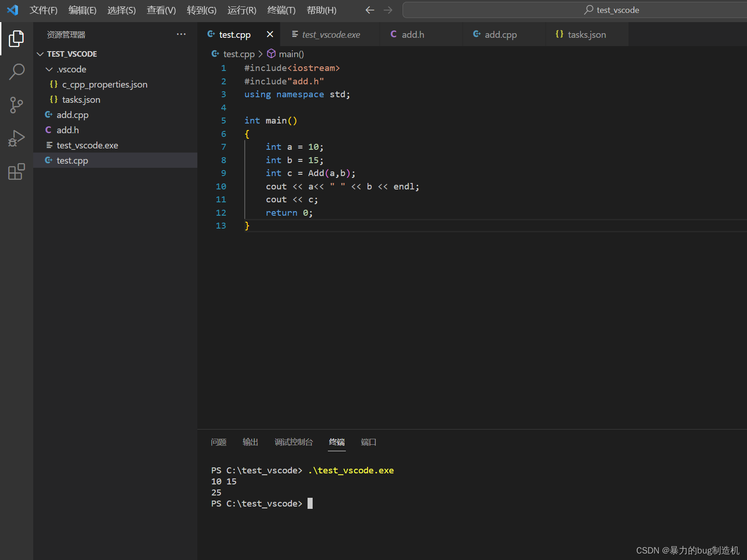The width and height of the screenshot is (747, 560).
Task: Click the 'int c = Add(a,b);' line
Action: [311, 173]
